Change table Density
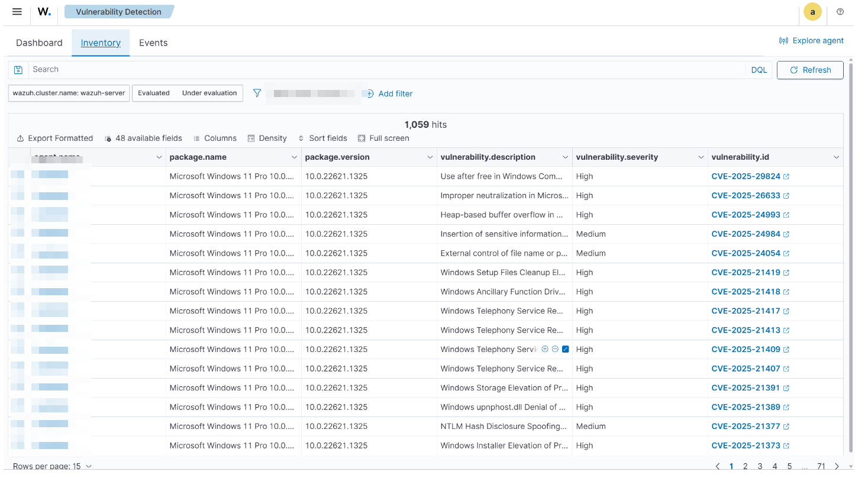 (267, 138)
